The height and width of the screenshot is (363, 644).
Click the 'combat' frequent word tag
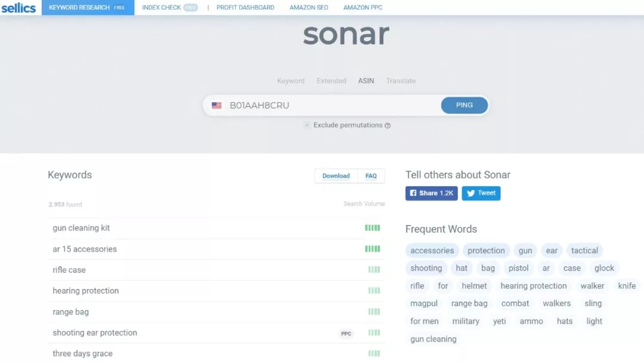point(515,304)
